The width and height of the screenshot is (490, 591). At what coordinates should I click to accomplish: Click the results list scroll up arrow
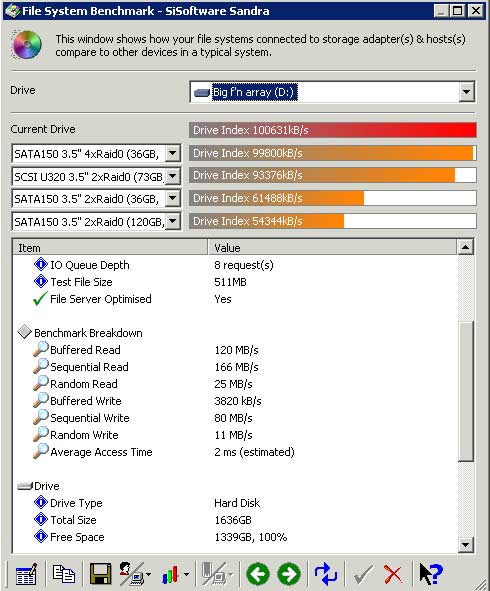(x=465, y=247)
